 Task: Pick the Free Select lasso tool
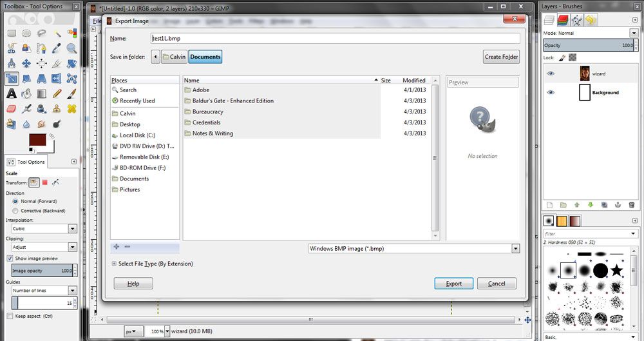point(41,34)
